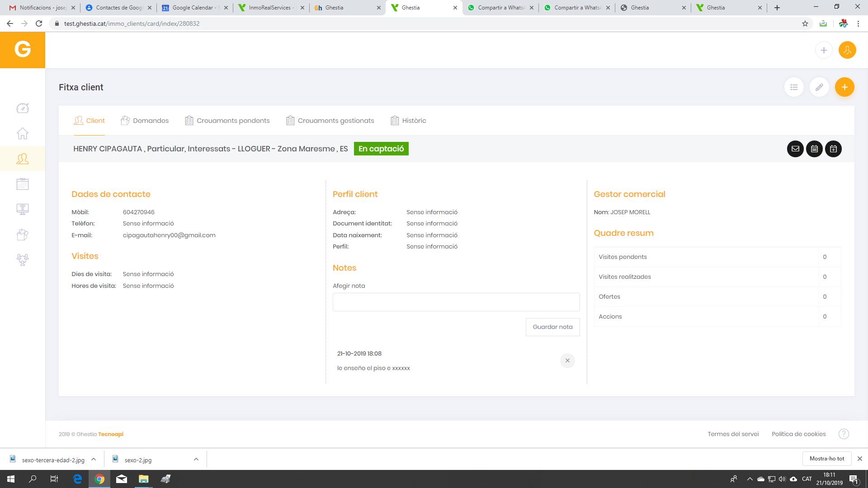Viewport: 868px width, 488px height.
Task: Click the orange user profile avatar
Action: coord(847,50)
